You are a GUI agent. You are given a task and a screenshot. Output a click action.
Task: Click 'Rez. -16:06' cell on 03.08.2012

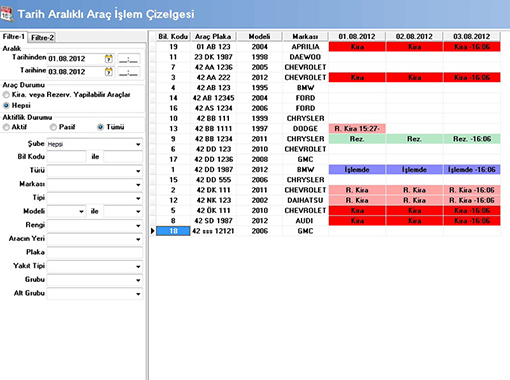472,139
